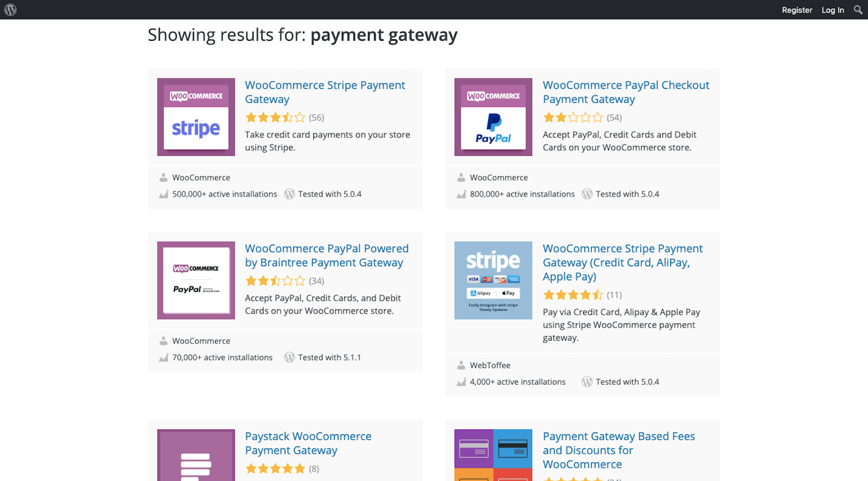Open the Register link

click(797, 10)
